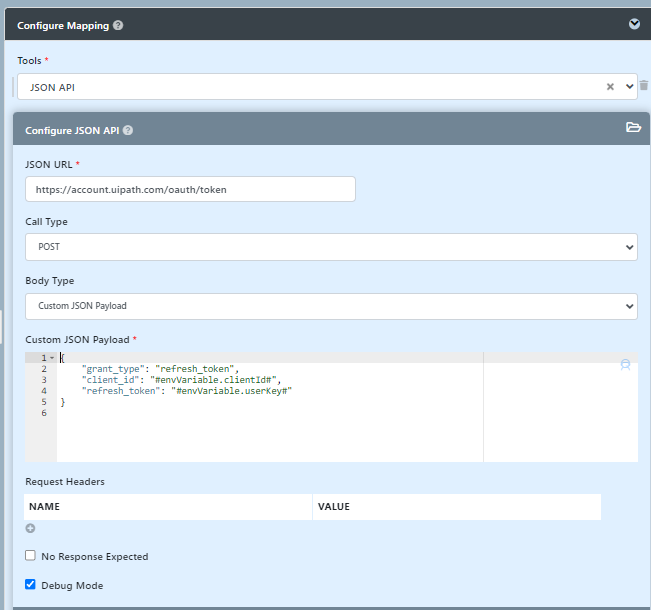Click the Custom JSON Payload editor area

pos(270,430)
